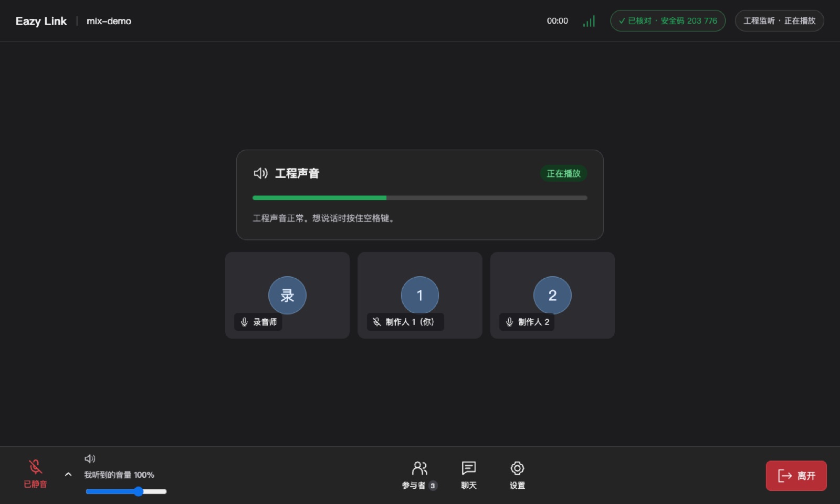Open 设置 settings
The width and height of the screenshot is (840, 504).
[x=517, y=475]
